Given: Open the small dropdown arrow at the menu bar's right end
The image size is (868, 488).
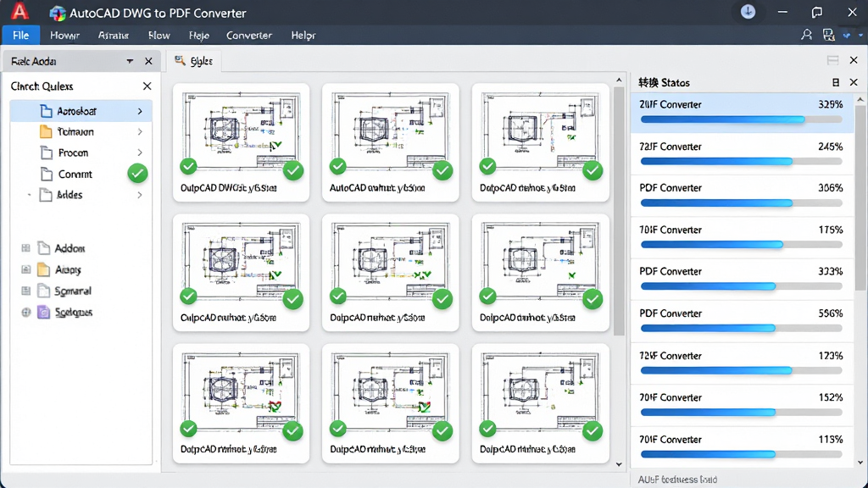Looking at the screenshot, I should [x=860, y=36].
